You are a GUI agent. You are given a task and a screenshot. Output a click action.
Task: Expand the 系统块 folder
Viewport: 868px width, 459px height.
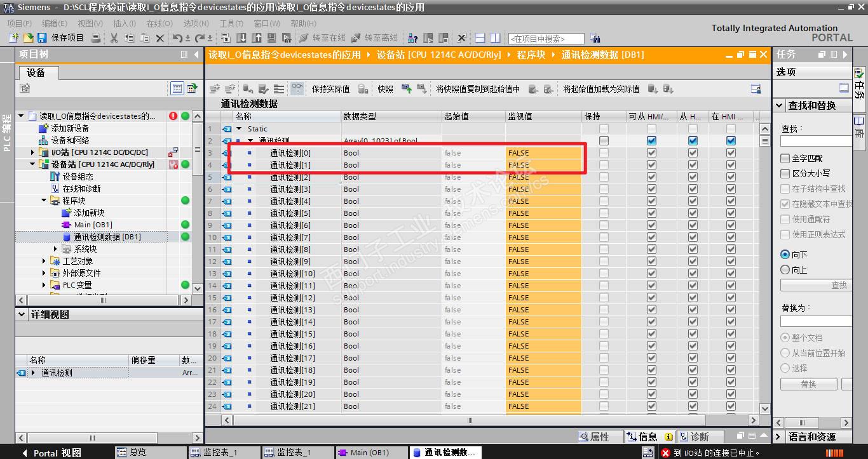(x=56, y=249)
